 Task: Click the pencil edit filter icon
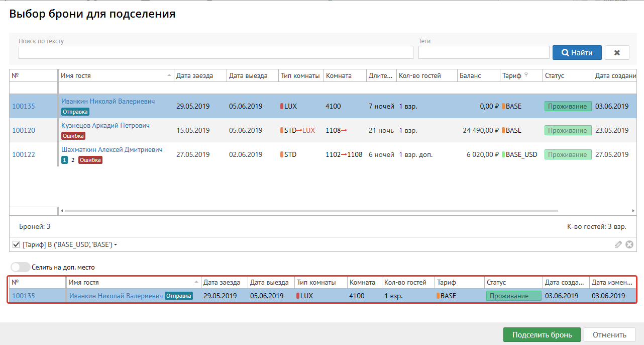click(x=618, y=244)
